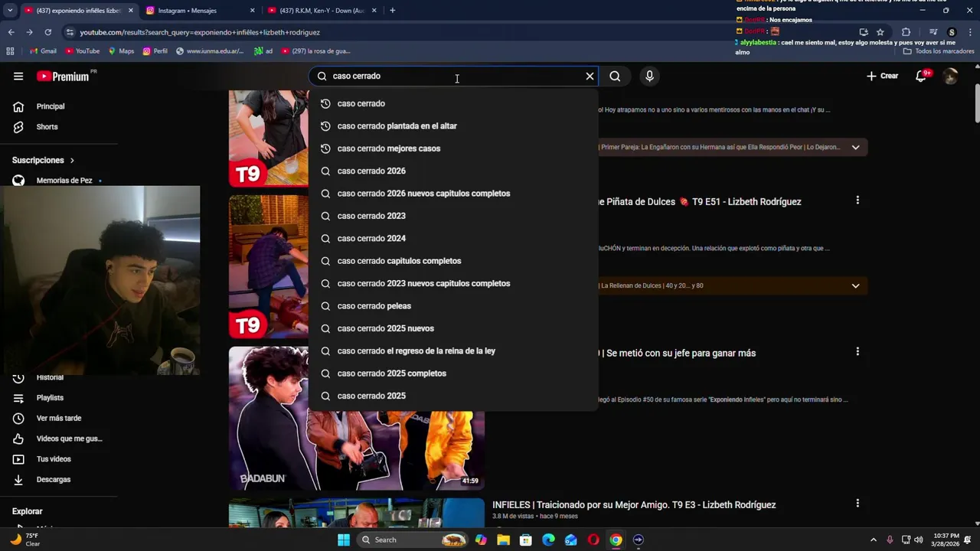Click the Crear button
The image size is (980, 551).
point(882,76)
